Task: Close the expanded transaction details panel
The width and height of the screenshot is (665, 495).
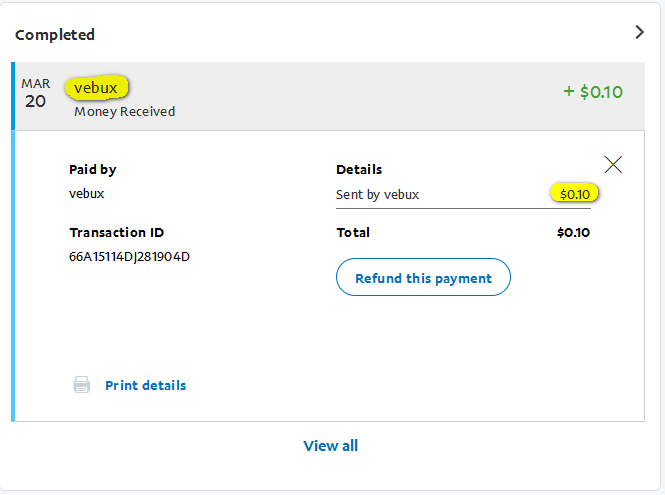Action: [x=613, y=165]
